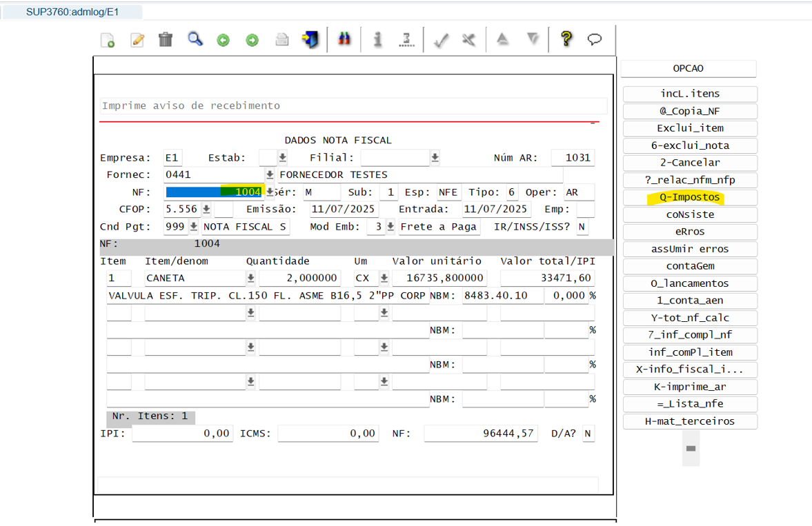Open the search magnifier icon
This screenshot has width=812, height=526.
[x=195, y=39]
